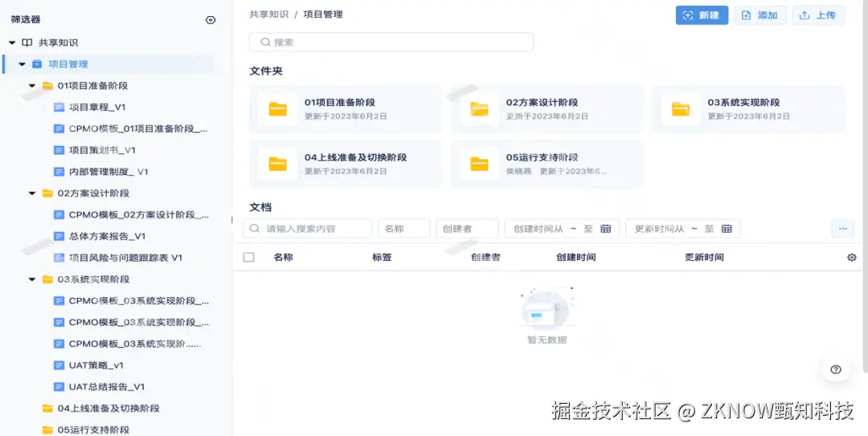Click the 上传 button
This screenshot has width=868, height=436.
819,15
